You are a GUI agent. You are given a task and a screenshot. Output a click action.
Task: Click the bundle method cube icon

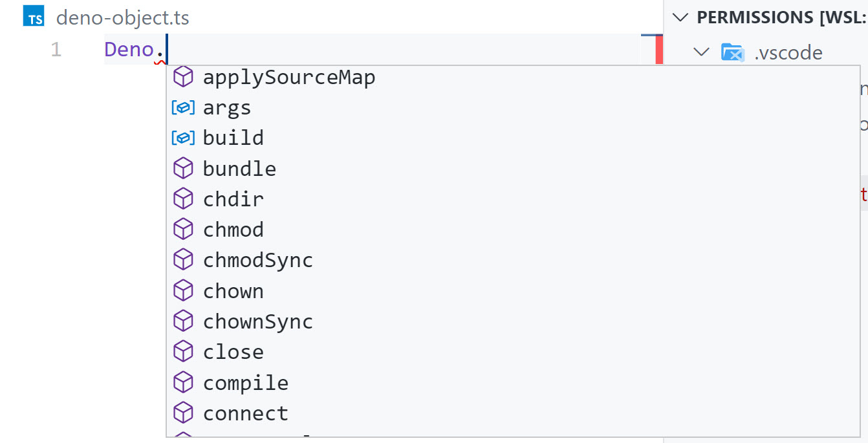184,169
